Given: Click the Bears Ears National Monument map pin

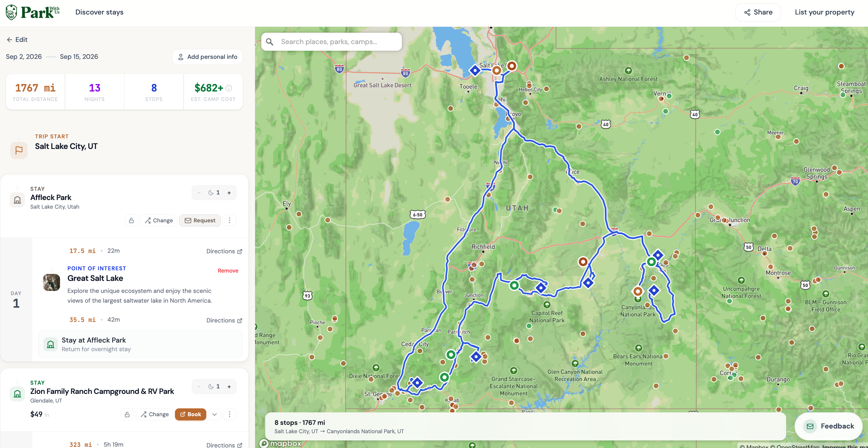Looking at the screenshot, I should tap(639, 348).
